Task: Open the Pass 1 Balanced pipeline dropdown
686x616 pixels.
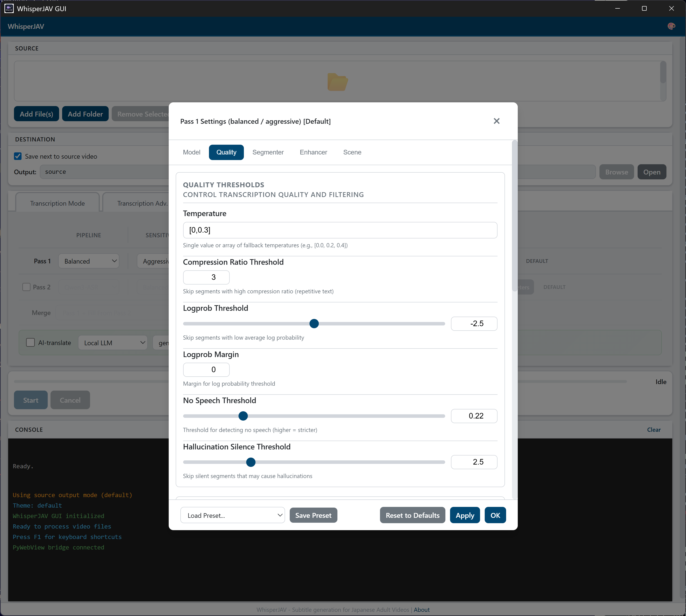Action: 89,261
